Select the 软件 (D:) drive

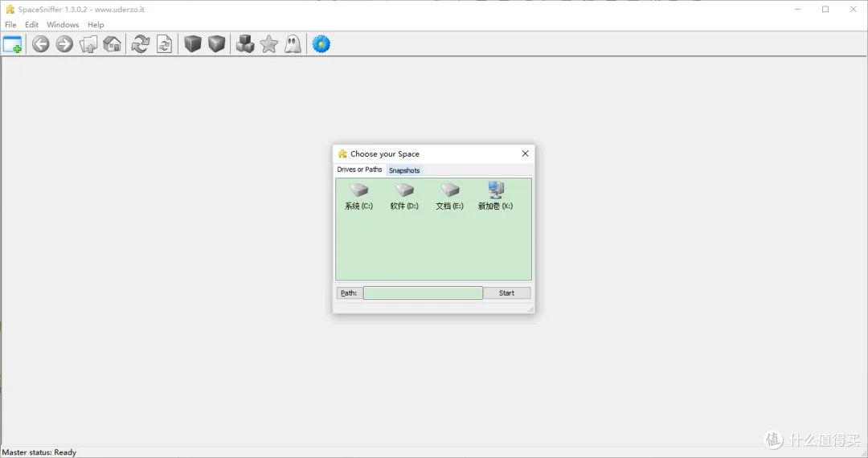(x=404, y=197)
